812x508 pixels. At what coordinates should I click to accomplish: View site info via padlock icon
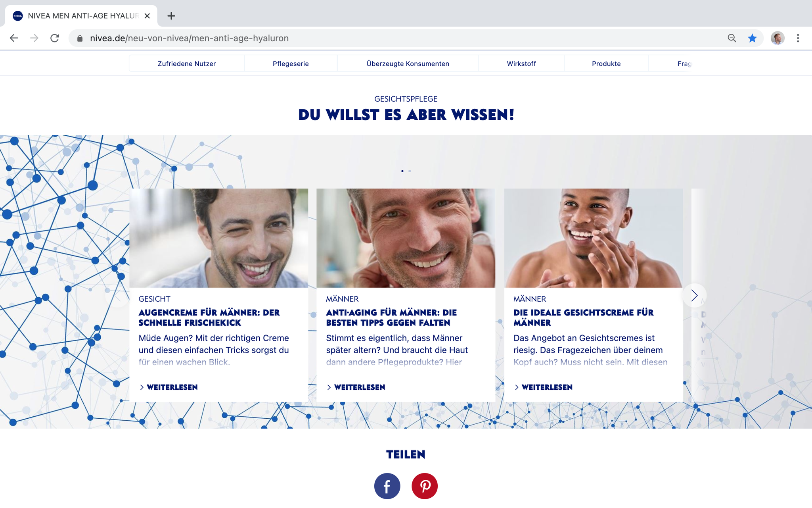[x=80, y=38]
